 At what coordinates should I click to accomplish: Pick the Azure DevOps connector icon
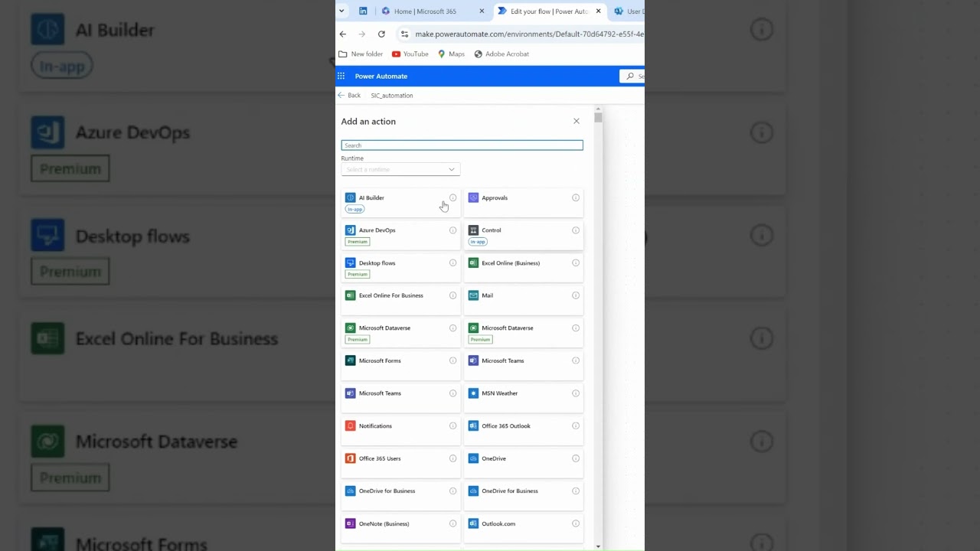click(x=350, y=230)
